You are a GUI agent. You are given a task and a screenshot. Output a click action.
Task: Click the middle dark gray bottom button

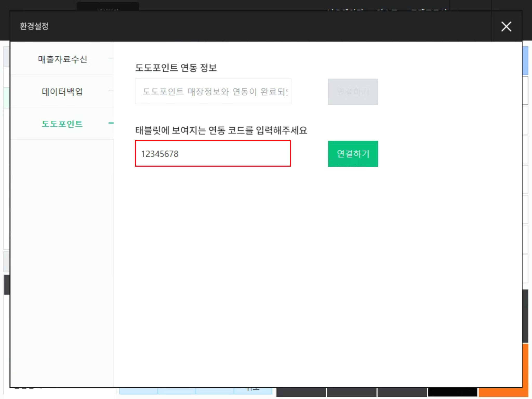(x=351, y=392)
